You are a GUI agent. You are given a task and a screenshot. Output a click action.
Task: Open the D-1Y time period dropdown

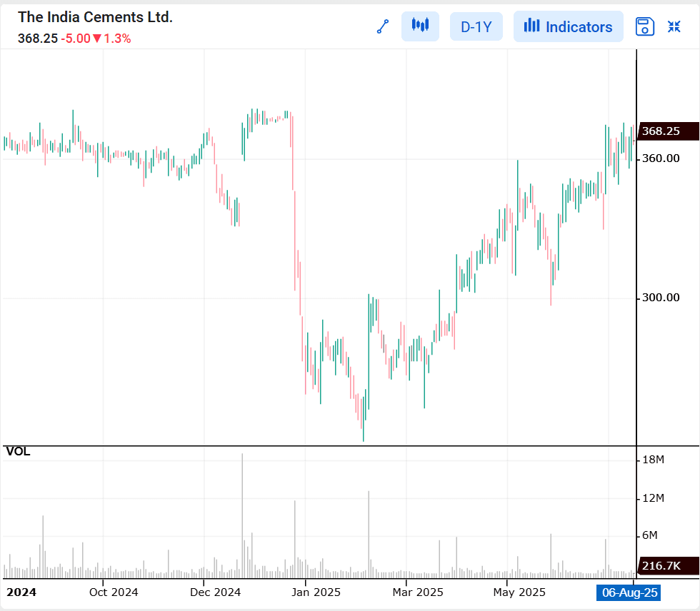coord(476,26)
